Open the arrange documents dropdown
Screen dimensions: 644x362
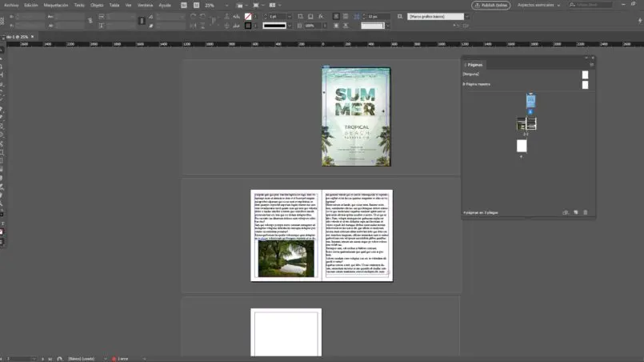coord(274,6)
